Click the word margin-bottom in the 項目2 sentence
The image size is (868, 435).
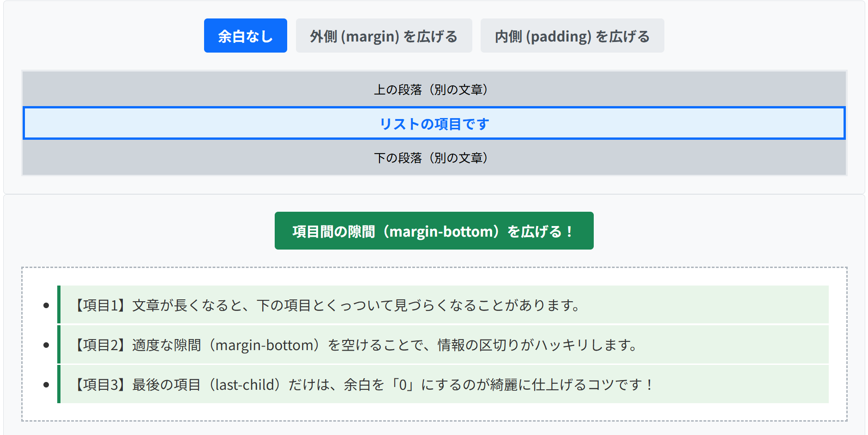265,345
